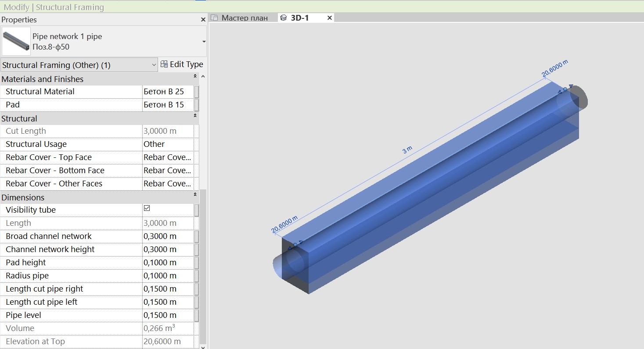This screenshot has width=644, height=349.
Task: Click the associate button beside Structural Material
Action: 196,92
